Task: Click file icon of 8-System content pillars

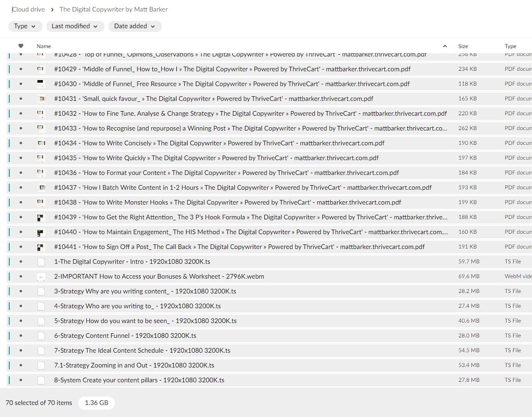Action: (41, 380)
